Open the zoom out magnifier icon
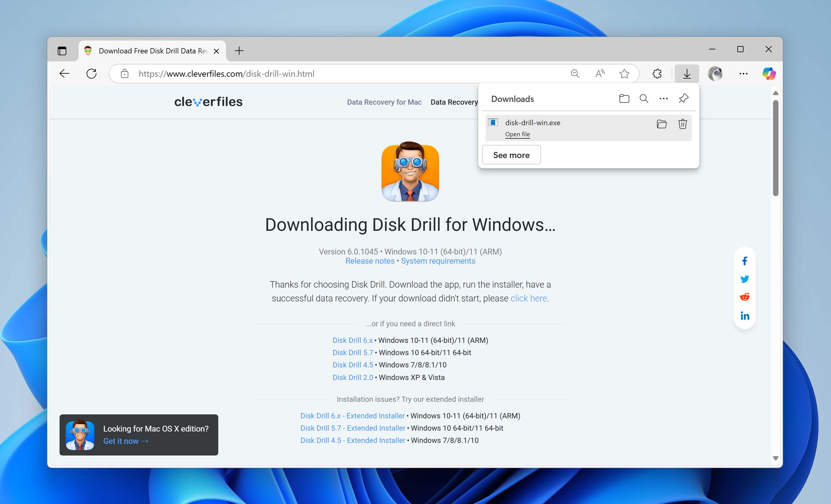 [575, 73]
